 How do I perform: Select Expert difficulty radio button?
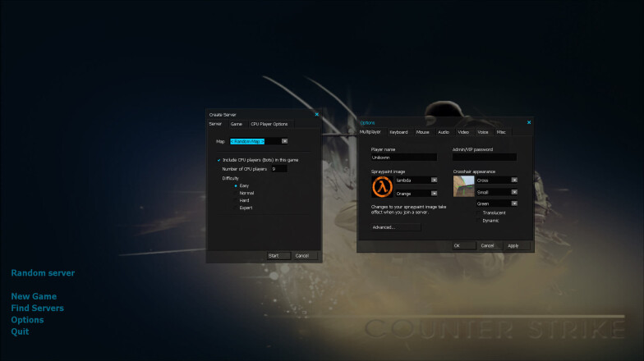click(236, 208)
